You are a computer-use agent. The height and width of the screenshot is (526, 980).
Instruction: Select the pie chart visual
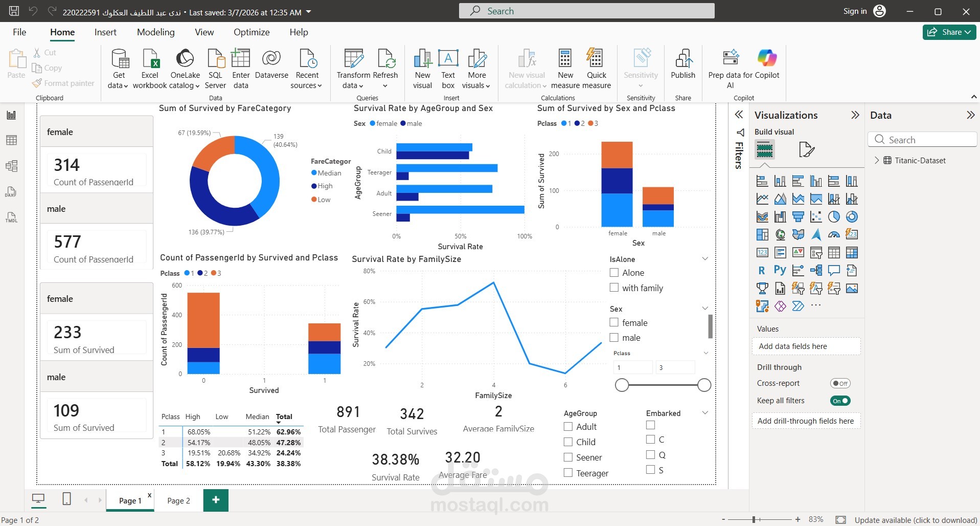[834, 216]
